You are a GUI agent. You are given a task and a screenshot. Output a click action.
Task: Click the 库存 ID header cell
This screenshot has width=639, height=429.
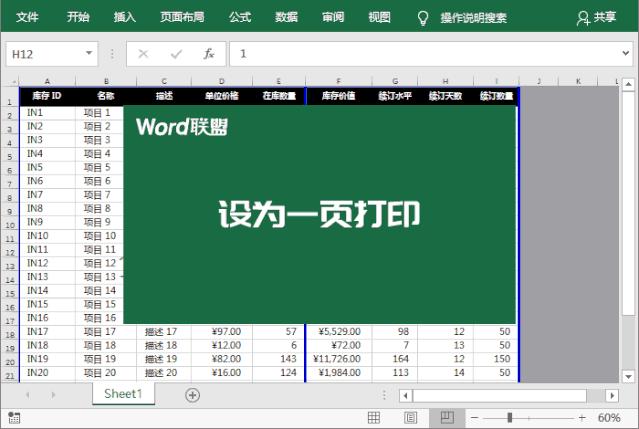[x=47, y=96]
